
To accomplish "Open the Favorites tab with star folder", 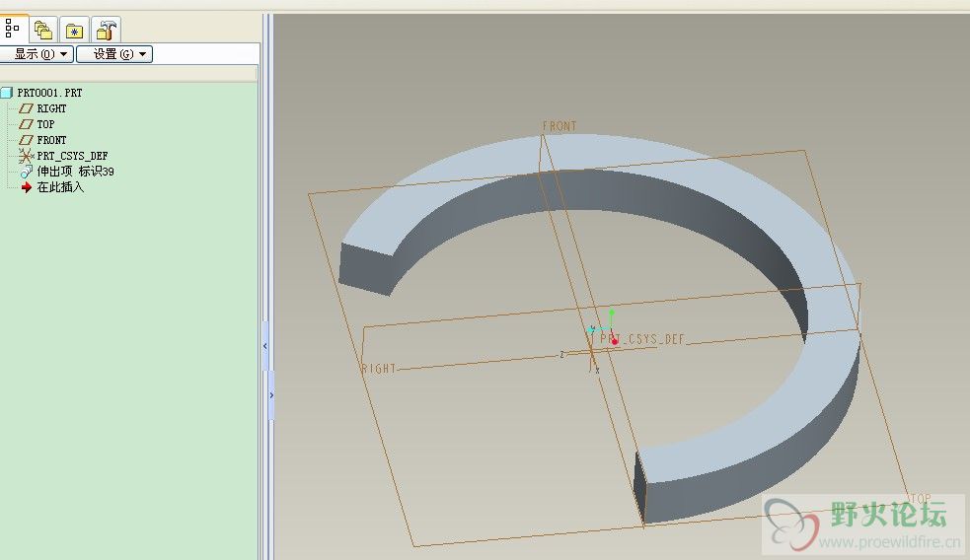I will pyautogui.click(x=74, y=30).
